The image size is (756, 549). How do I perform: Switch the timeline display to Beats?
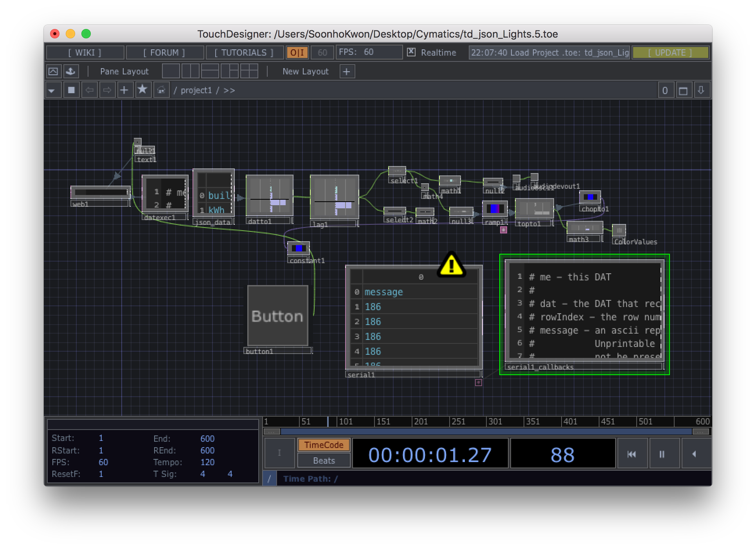(x=324, y=461)
